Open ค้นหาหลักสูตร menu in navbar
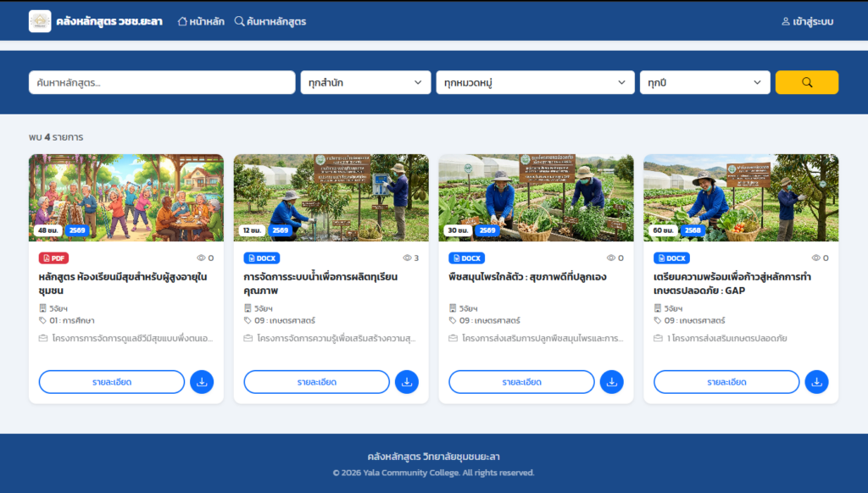The width and height of the screenshot is (868, 493). pos(270,21)
